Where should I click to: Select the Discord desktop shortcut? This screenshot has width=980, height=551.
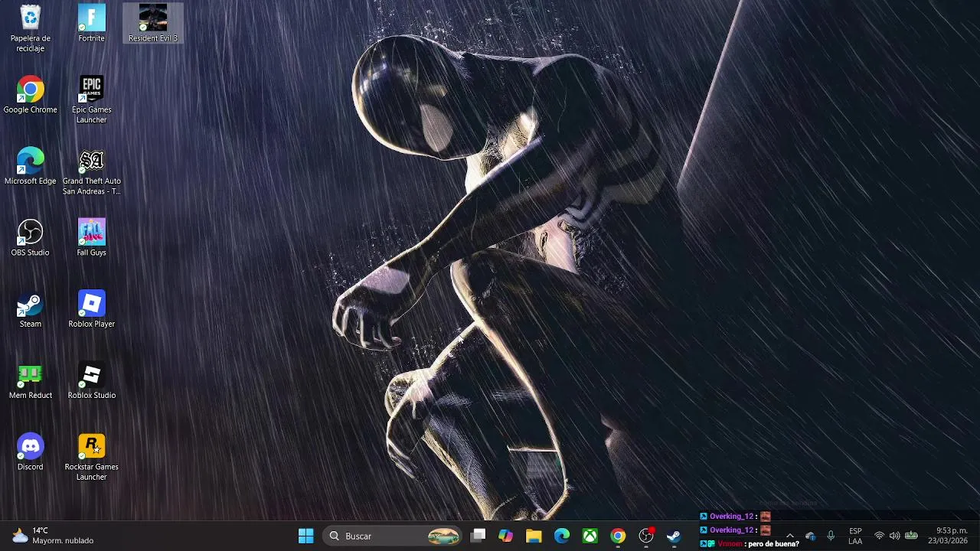click(30, 452)
